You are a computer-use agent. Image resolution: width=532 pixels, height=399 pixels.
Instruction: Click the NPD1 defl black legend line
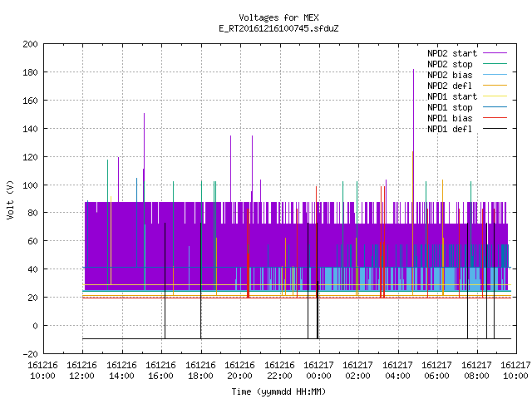click(495, 129)
